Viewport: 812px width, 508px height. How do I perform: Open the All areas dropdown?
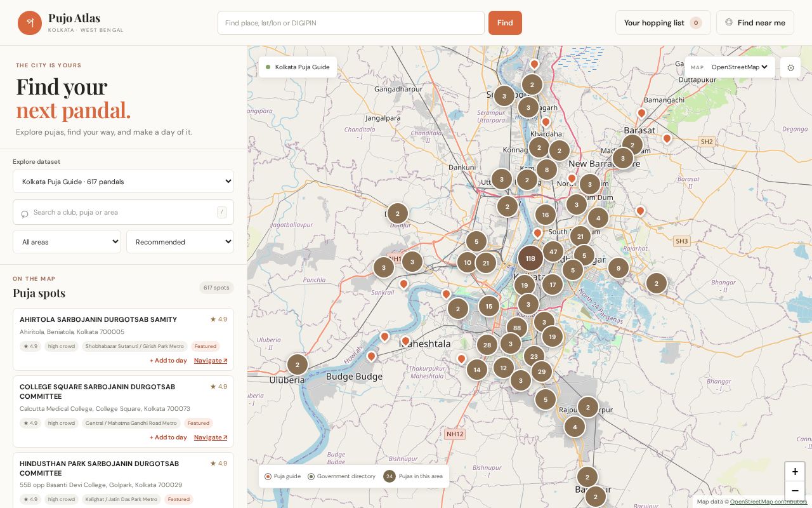point(67,242)
